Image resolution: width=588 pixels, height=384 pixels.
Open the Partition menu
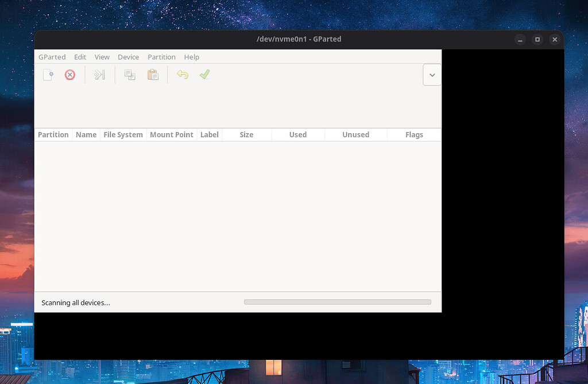point(161,57)
